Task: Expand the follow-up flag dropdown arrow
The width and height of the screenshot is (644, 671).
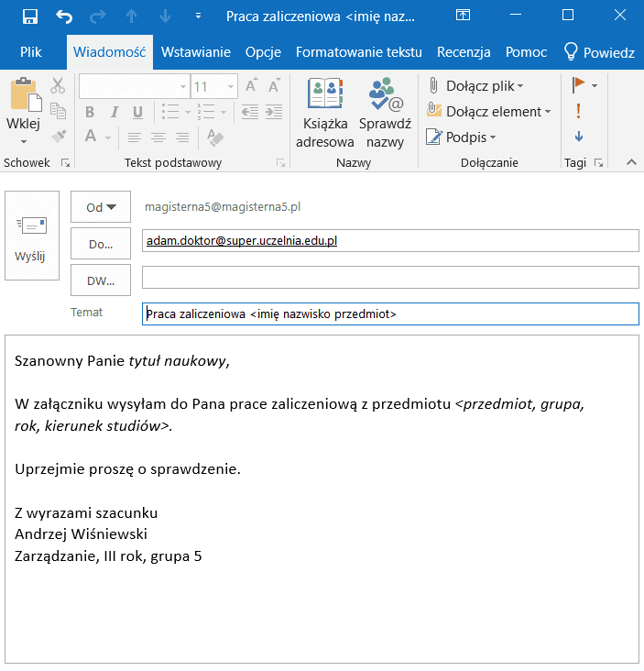Action: click(x=595, y=85)
